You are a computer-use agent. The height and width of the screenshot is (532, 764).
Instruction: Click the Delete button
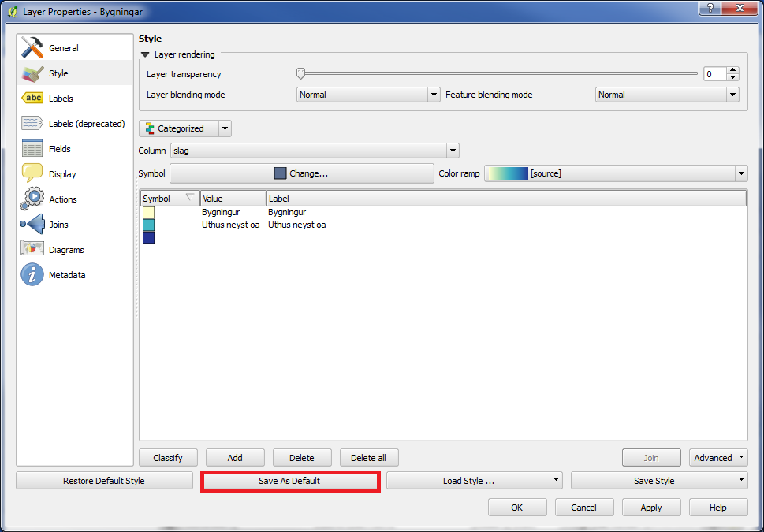click(302, 457)
